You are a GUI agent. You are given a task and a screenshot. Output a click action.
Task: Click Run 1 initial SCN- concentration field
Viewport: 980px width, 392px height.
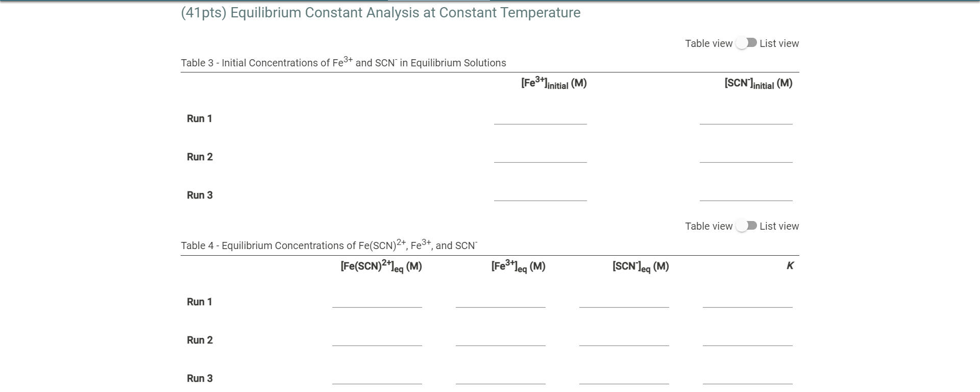[745, 120]
